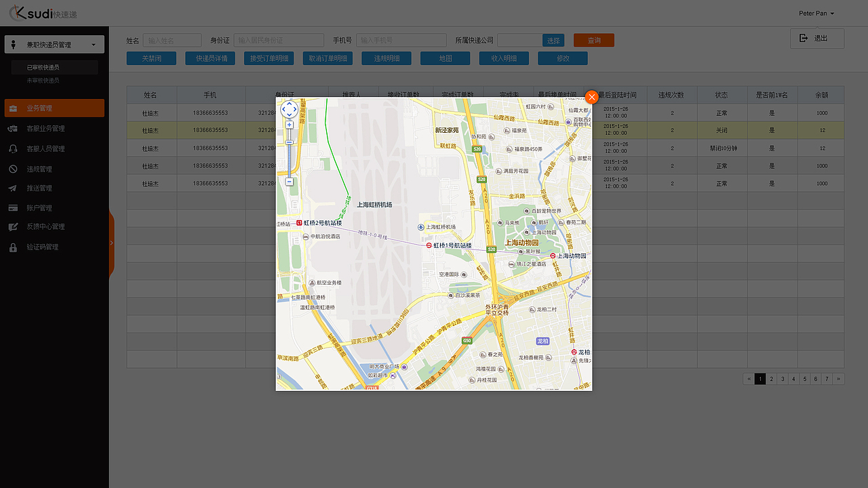Viewport: 868px width, 488px height.
Task: Click the 收入明细 button
Action: pos(504,58)
